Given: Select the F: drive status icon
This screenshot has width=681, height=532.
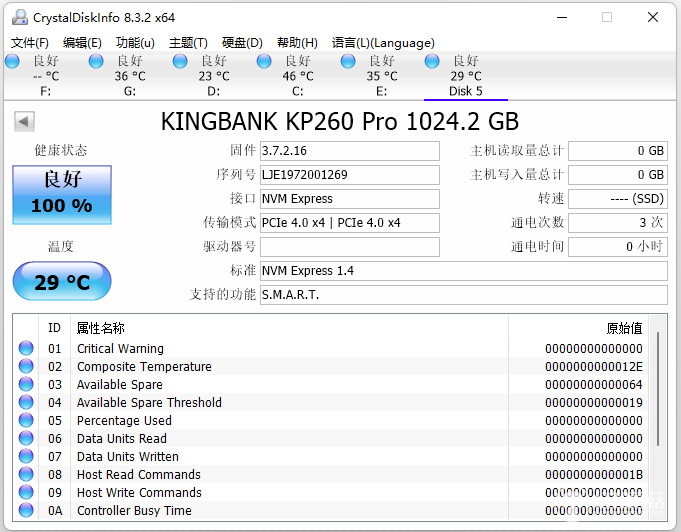Looking at the screenshot, I should [x=12, y=61].
